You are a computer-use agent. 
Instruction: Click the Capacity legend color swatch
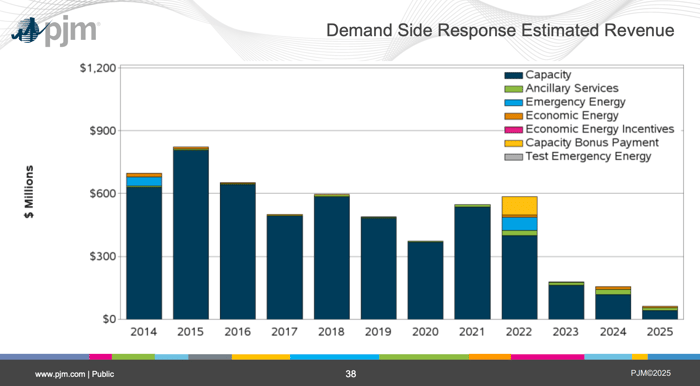[513, 76]
